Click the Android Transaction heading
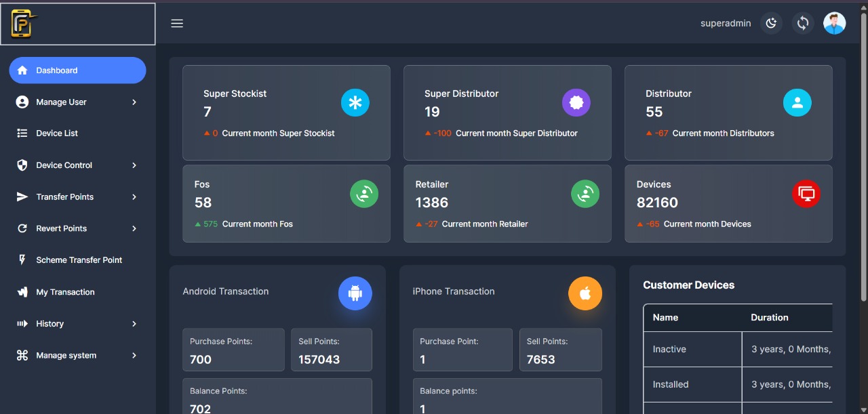The height and width of the screenshot is (414, 868). (226, 291)
